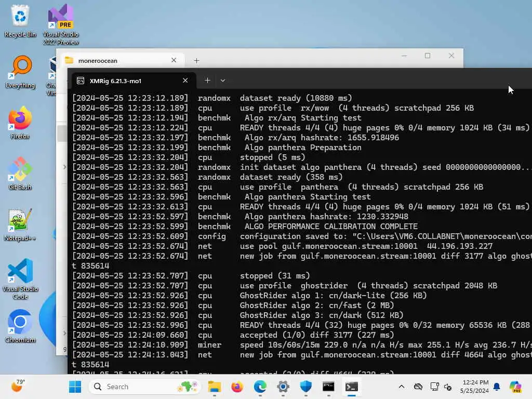532x399 pixels.
Task: Add a new File Explorer tab
Action: pos(196,61)
